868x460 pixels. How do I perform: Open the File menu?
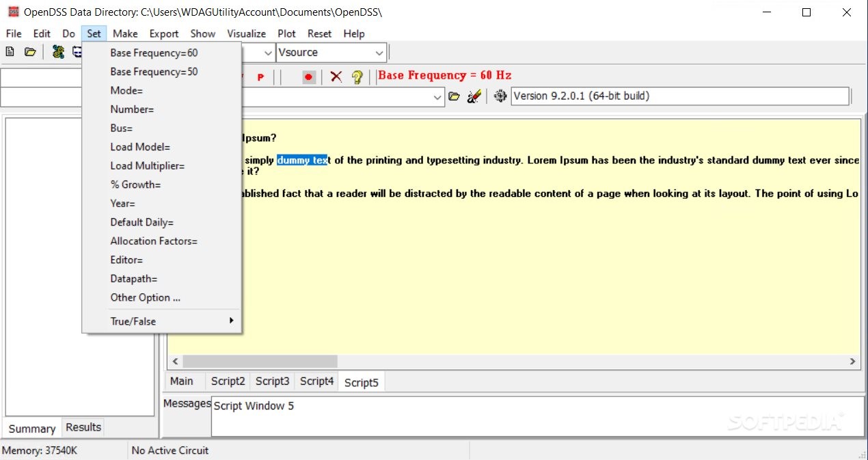click(x=14, y=33)
